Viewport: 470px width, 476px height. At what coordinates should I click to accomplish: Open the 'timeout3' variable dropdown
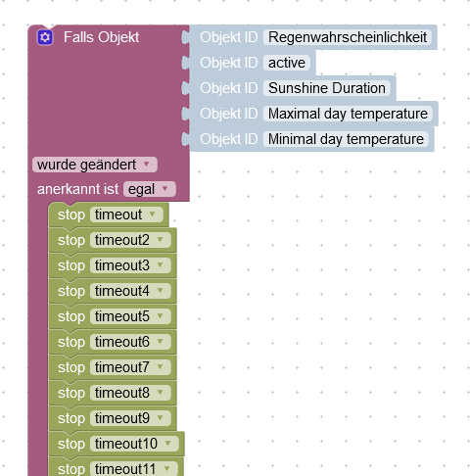pyautogui.click(x=130, y=265)
